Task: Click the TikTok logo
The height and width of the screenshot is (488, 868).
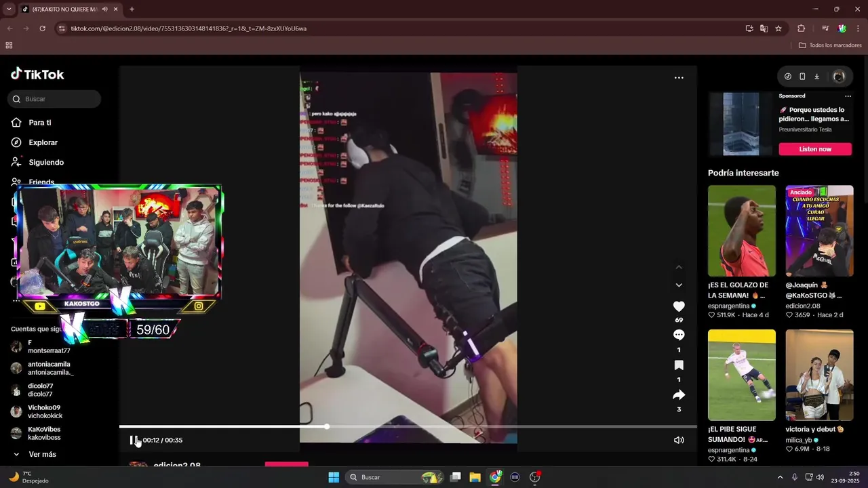Action: pyautogui.click(x=37, y=74)
